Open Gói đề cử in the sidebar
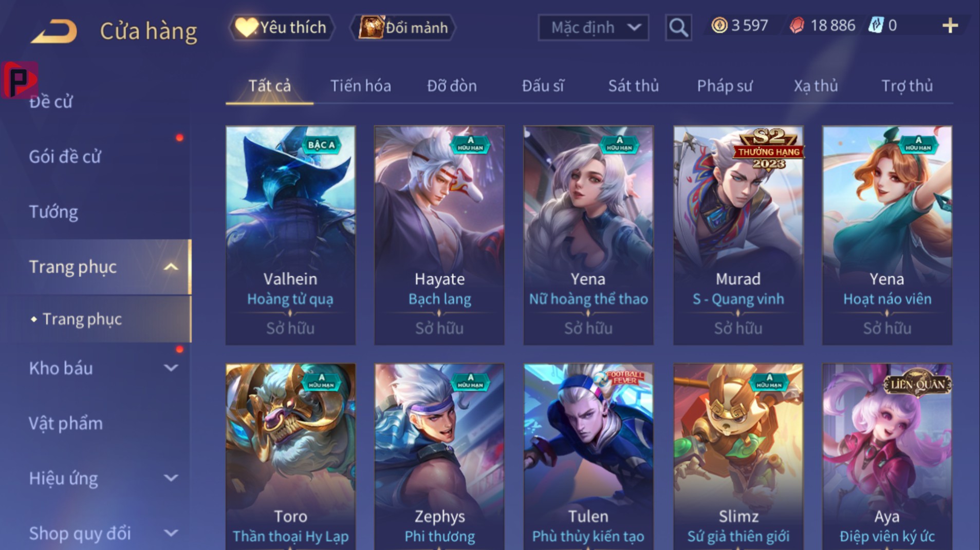Image resolution: width=980 pixels, height=550 pixels. 65,157
